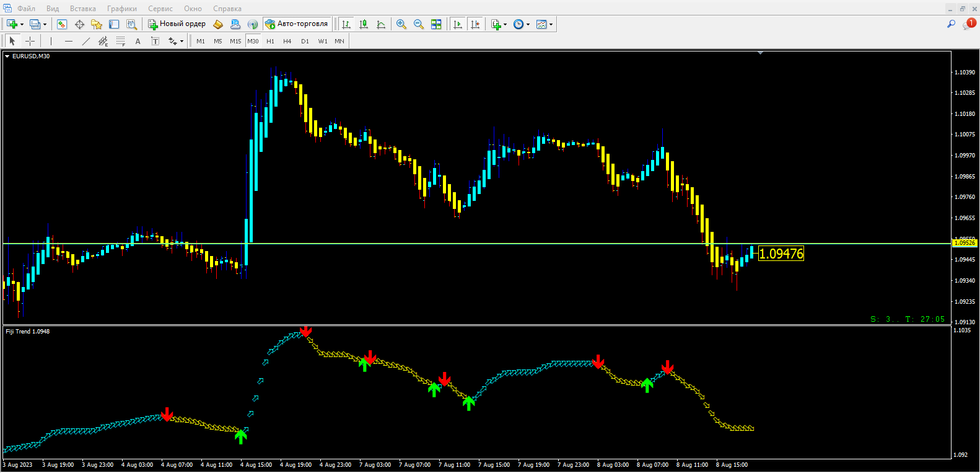
Task: Open the Справка menu
Action: tap(227, 9)
